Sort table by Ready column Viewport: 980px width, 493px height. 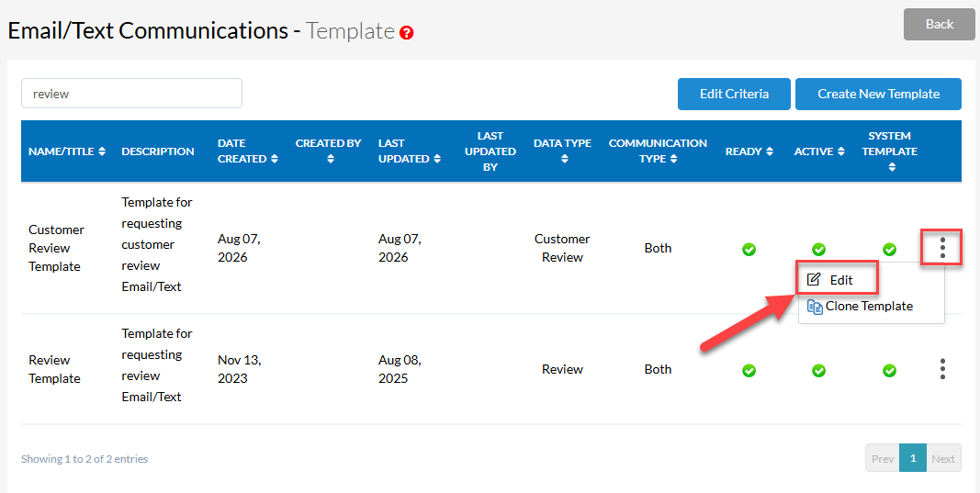coord(749,151)
